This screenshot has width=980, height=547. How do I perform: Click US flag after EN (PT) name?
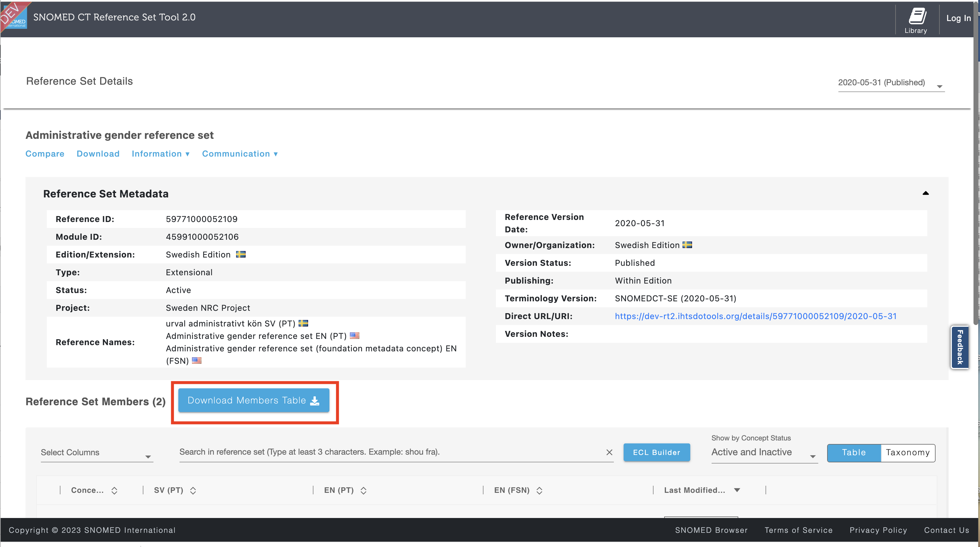click(355, 335)
